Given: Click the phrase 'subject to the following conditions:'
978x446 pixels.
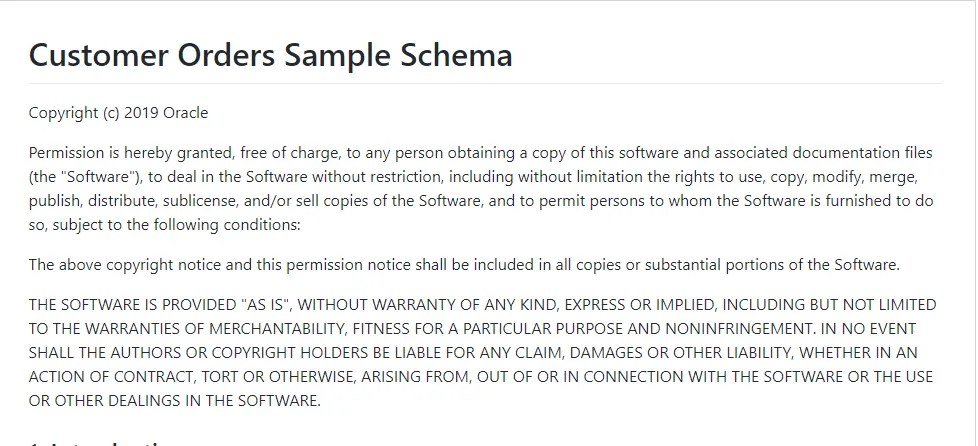Looking at the screenshot, I should tap(177, 225).
